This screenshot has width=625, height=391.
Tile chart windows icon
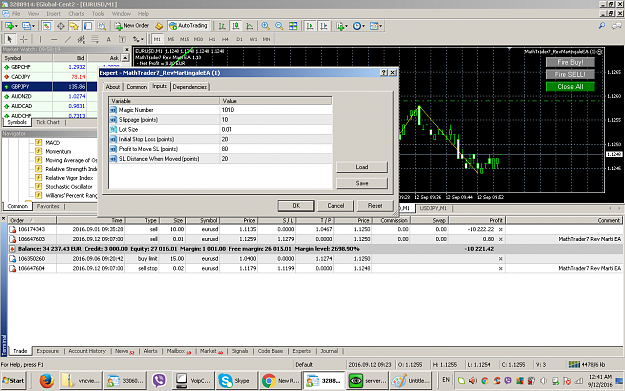[x=293, y=26]
